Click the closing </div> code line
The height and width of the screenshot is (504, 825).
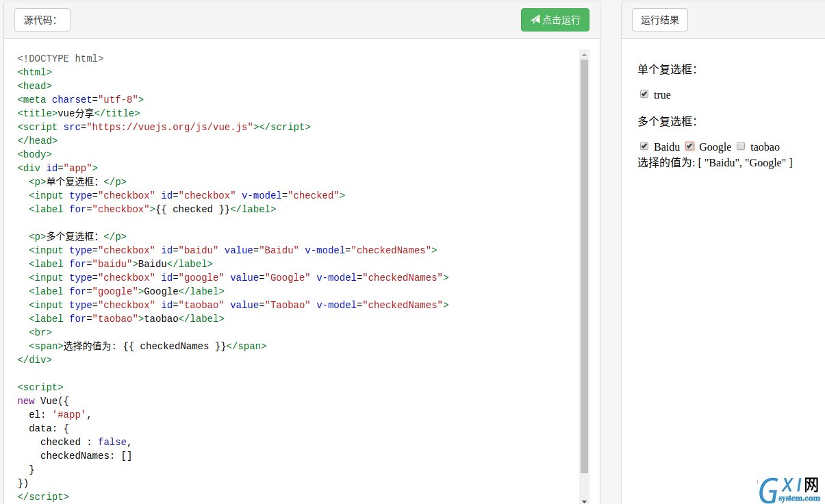pyautogui.click(x=35, y=360)
